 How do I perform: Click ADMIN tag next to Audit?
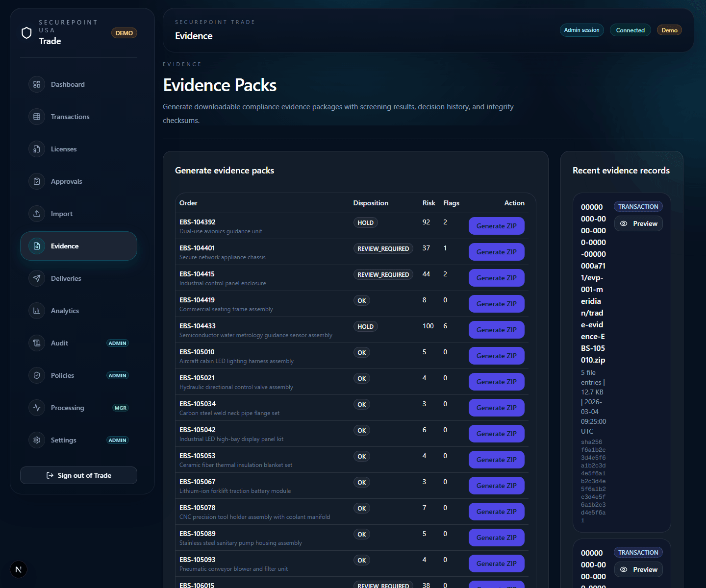(118, 343)
